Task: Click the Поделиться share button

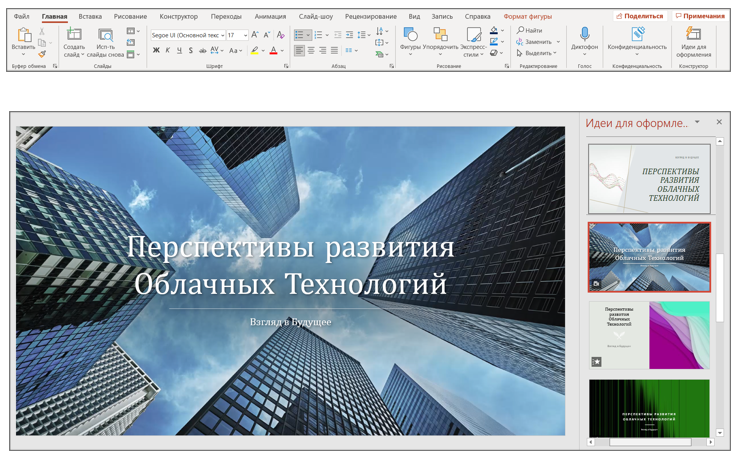Action: (x=640, y=16)
